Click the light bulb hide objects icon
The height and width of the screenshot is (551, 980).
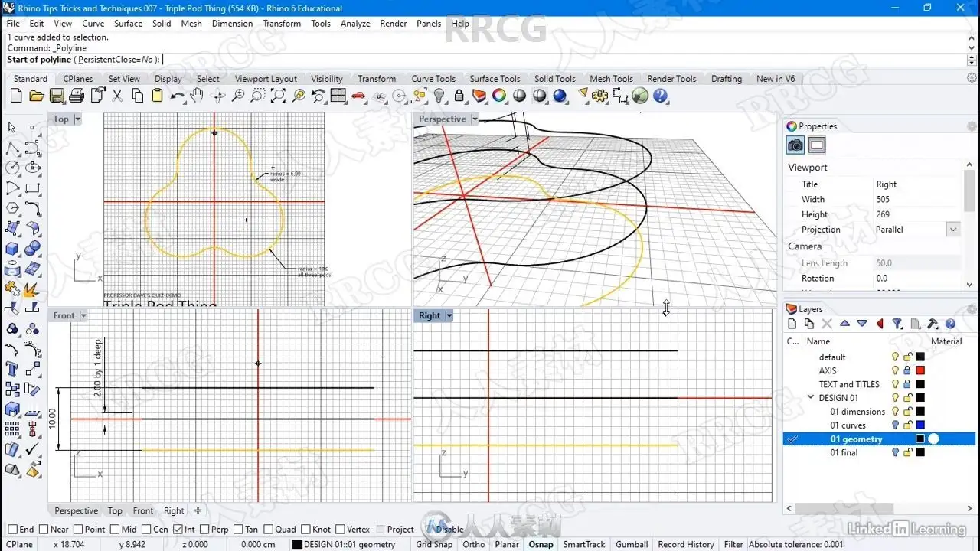pyautogui.click(x=439, y=96)
